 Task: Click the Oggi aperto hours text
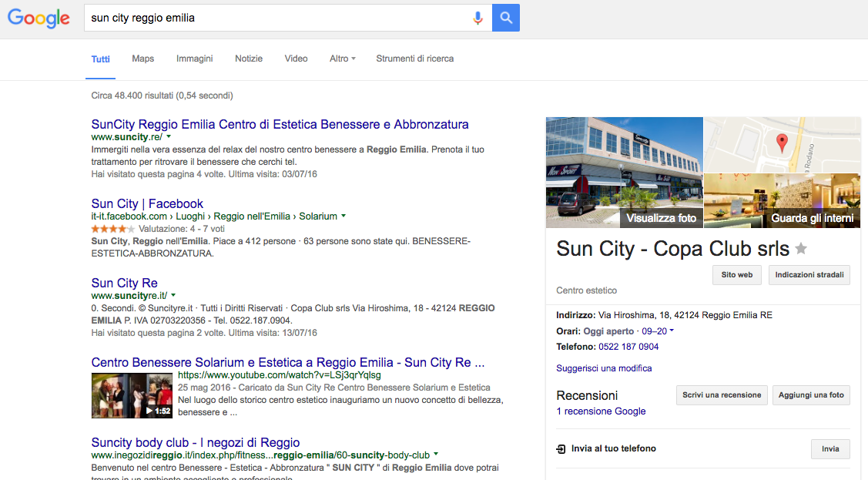point(608,331)
